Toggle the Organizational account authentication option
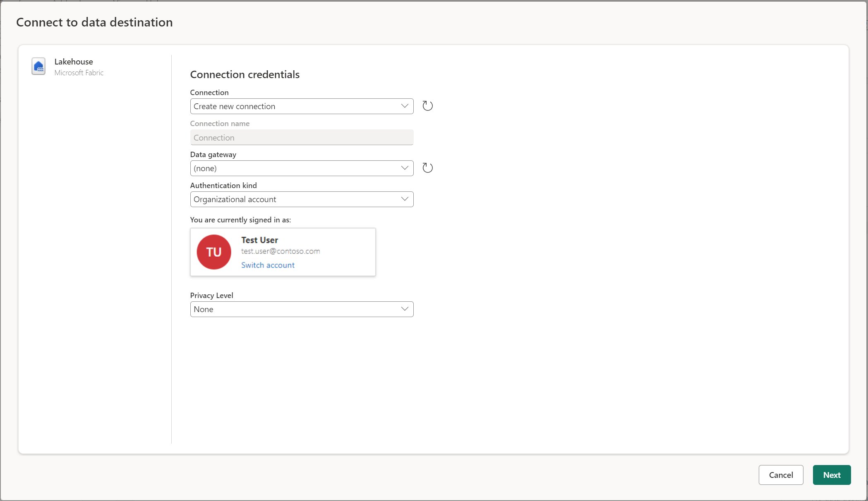The width and height of the screenshot is (868, 501). [x=302, y=198]
